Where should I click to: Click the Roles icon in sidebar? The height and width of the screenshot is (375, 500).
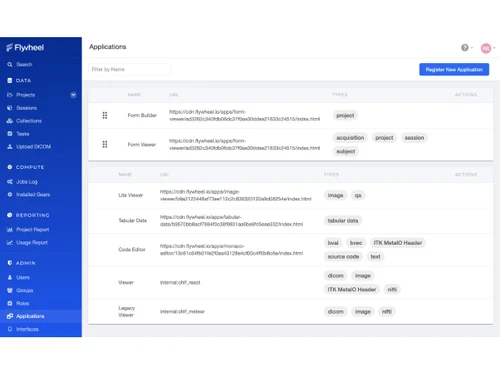[10, 303]
